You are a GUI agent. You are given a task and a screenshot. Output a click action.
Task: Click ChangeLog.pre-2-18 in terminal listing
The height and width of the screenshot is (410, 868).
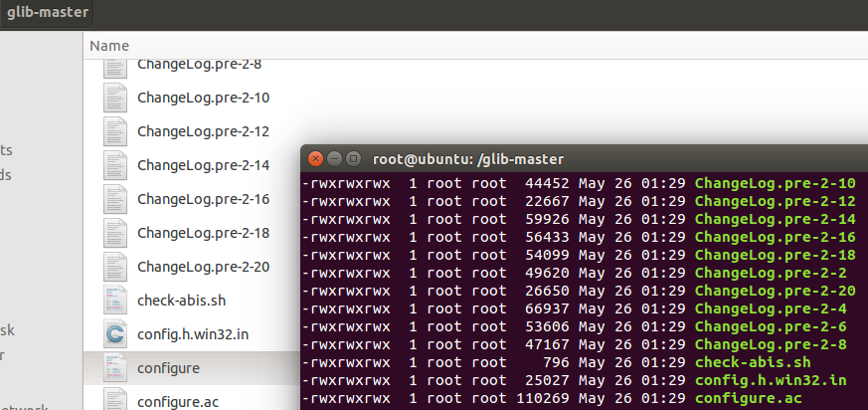tap(775, 255)
